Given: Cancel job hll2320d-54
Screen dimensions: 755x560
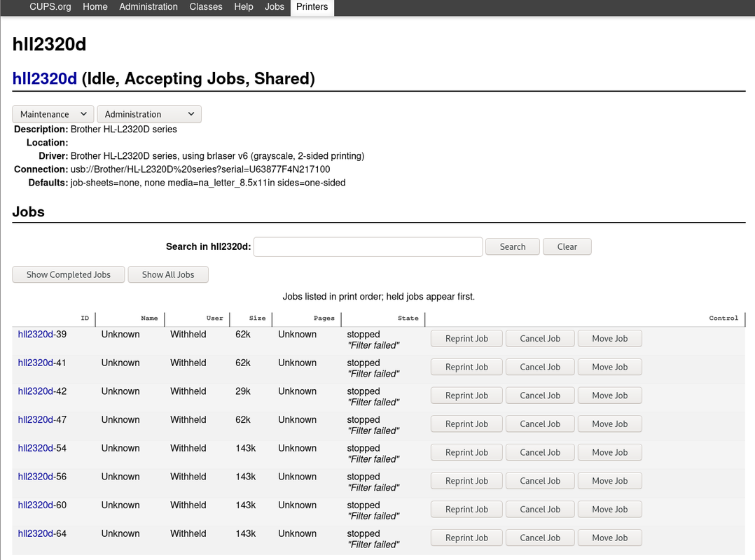Looking at the screenshot, I should 540,452.
